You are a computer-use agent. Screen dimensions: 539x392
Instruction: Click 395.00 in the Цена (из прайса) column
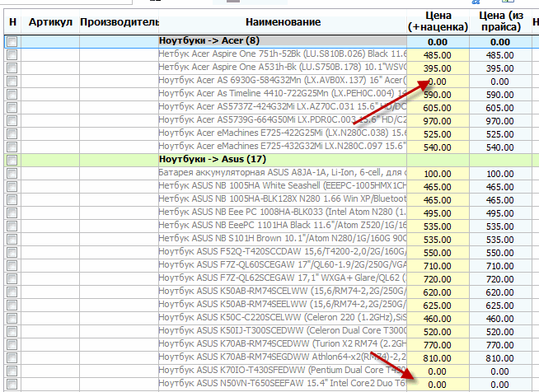[x=499, y=68]
